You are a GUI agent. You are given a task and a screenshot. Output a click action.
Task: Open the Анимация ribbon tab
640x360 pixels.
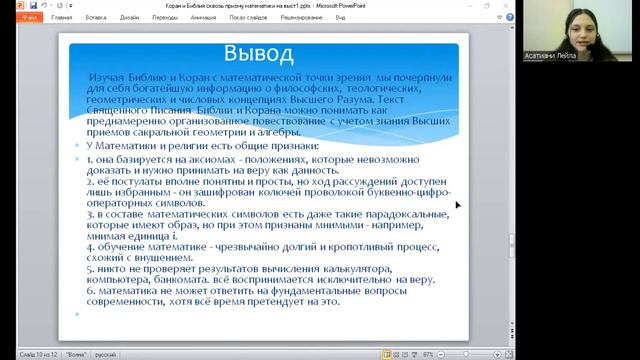point(203,18)
